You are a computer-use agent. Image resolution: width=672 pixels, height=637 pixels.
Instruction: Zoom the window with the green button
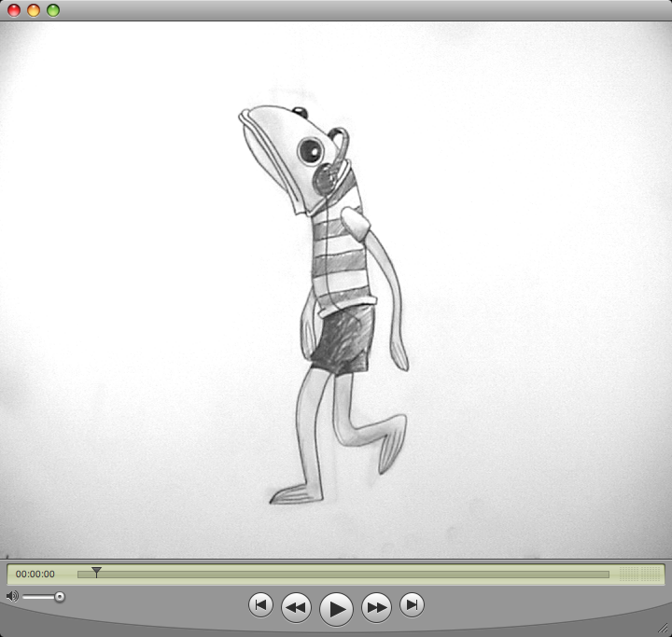[53, 10]
